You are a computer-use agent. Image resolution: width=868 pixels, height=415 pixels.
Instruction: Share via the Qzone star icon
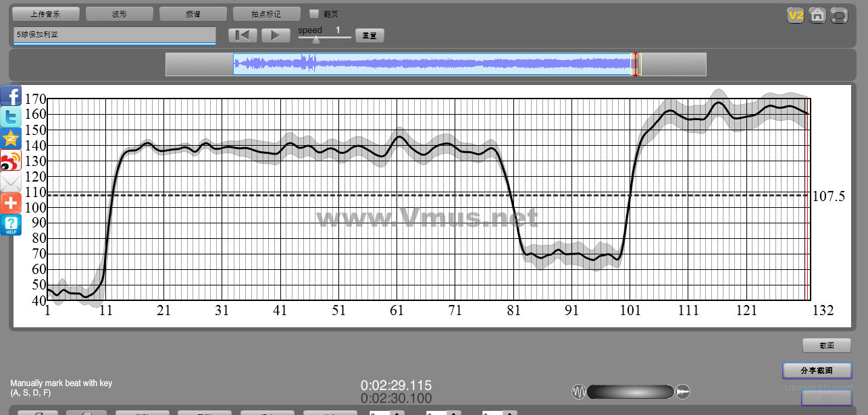pos(11,139)
